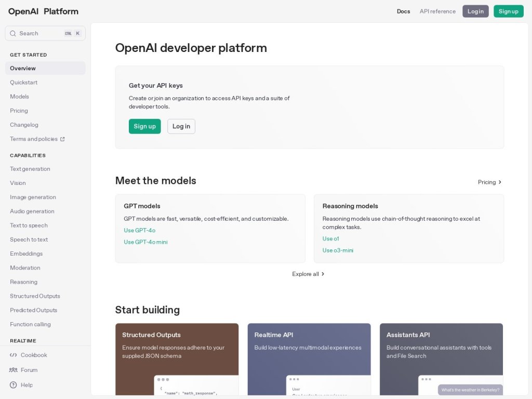This screenshot has height=399, width=532.
Task: Open Structured Outputs in the sidebar
Action: tap(35, 296)
